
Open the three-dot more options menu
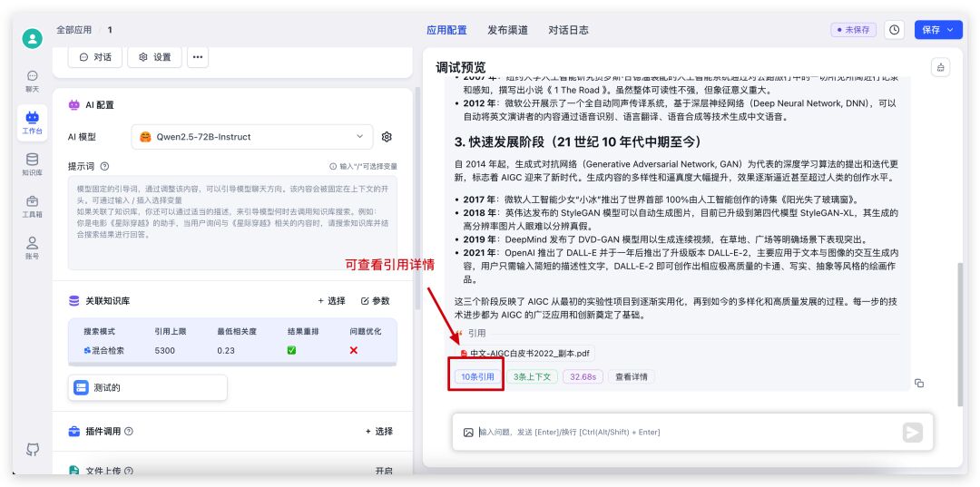(x=197, y=57)
